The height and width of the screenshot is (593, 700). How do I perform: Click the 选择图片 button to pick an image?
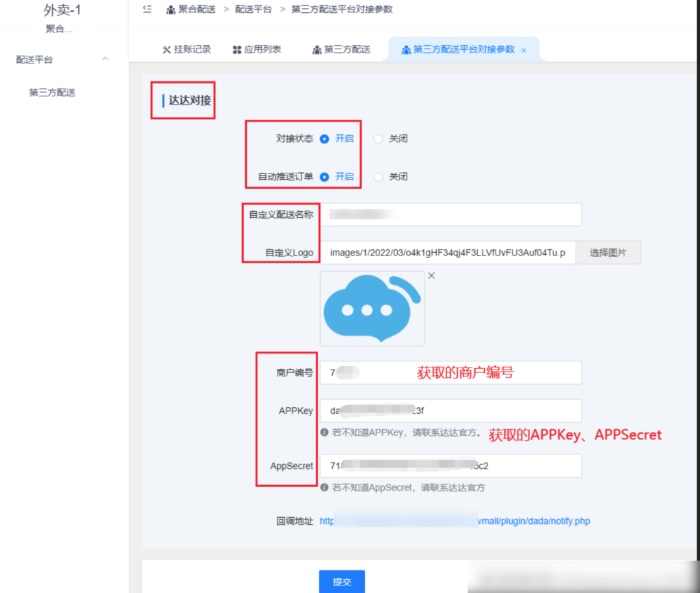(608, 252)
